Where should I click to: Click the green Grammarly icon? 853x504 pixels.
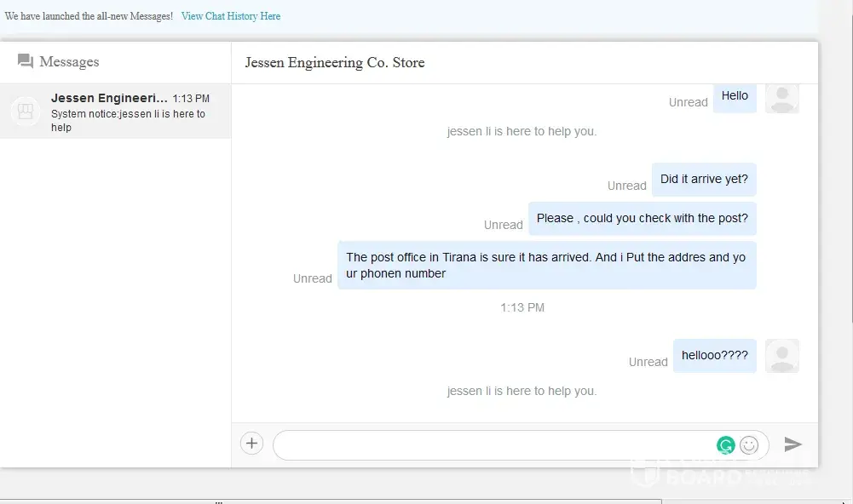(x=725, y=444)
